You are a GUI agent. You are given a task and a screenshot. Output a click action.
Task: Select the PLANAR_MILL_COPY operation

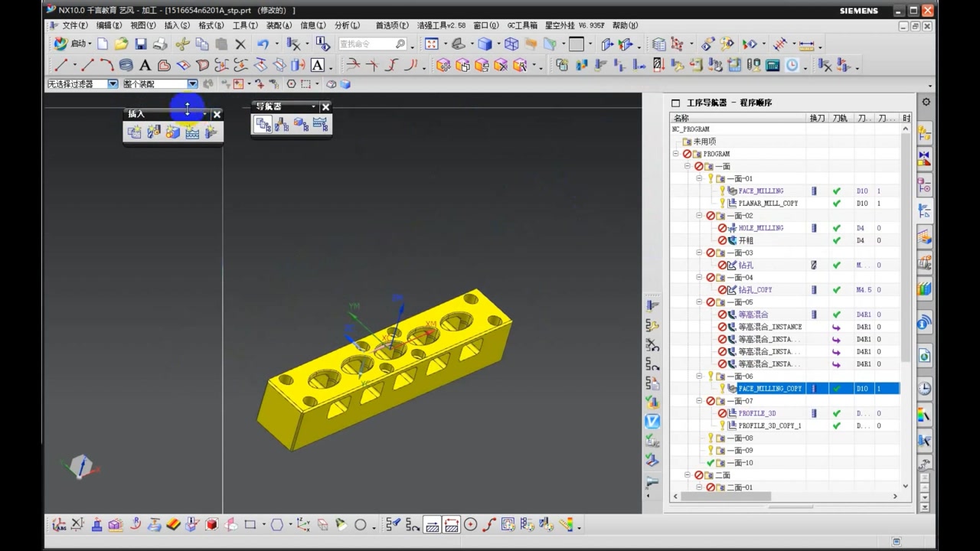[768, 204]
